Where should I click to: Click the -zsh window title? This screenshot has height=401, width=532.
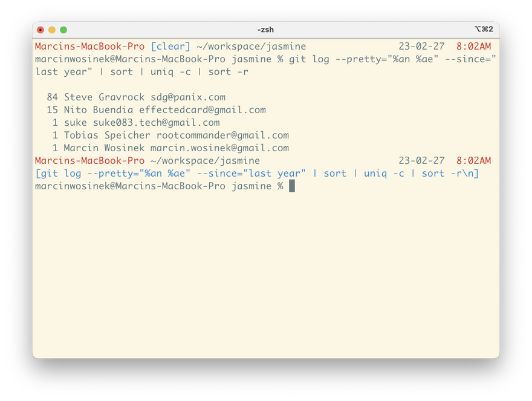pyautogui.click(x=266, y=30)
